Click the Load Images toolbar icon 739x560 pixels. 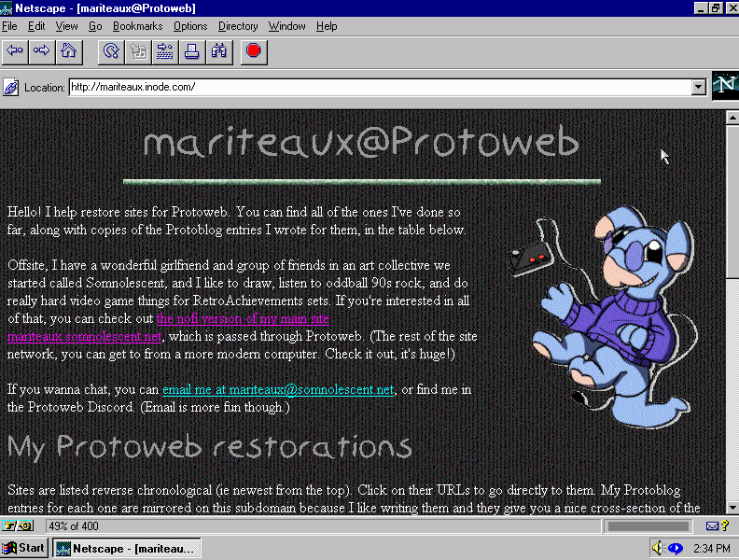tap(138, 50)
